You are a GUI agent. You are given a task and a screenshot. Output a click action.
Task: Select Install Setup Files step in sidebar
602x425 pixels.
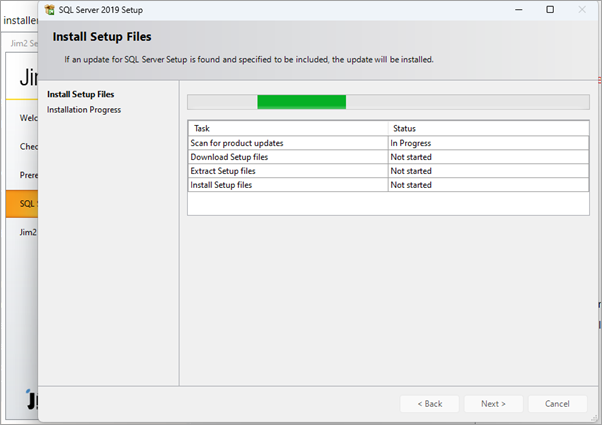point(81,94)
